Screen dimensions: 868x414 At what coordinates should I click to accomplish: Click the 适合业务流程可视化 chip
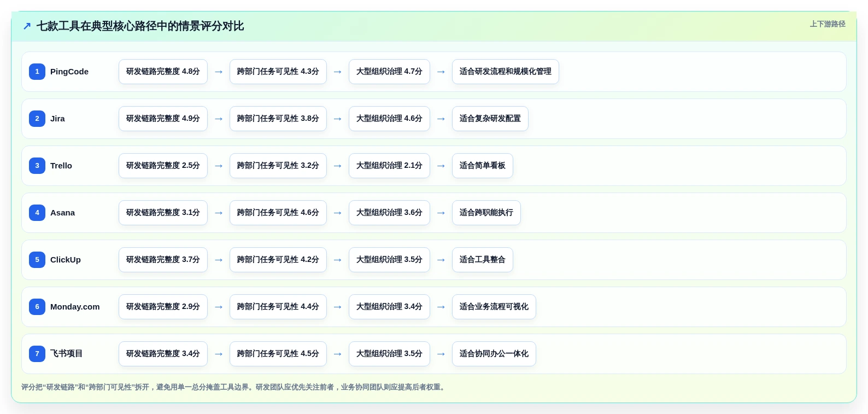click(494, 307)
